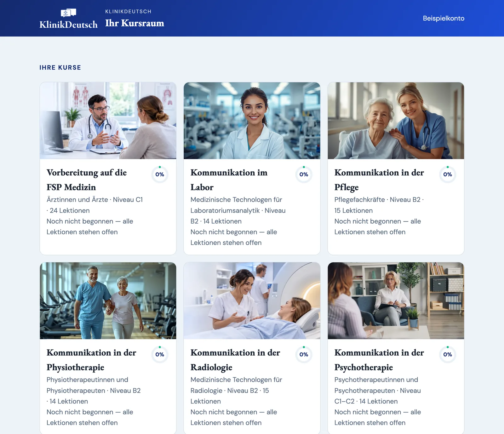
Task: Click the 0% progress ring on Radiologie course
Action: click(304, 355)
